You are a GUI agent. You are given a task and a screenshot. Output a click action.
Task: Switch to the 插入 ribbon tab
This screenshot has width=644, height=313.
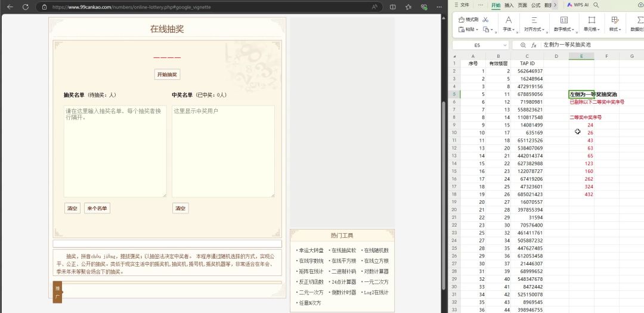[509, 5]
